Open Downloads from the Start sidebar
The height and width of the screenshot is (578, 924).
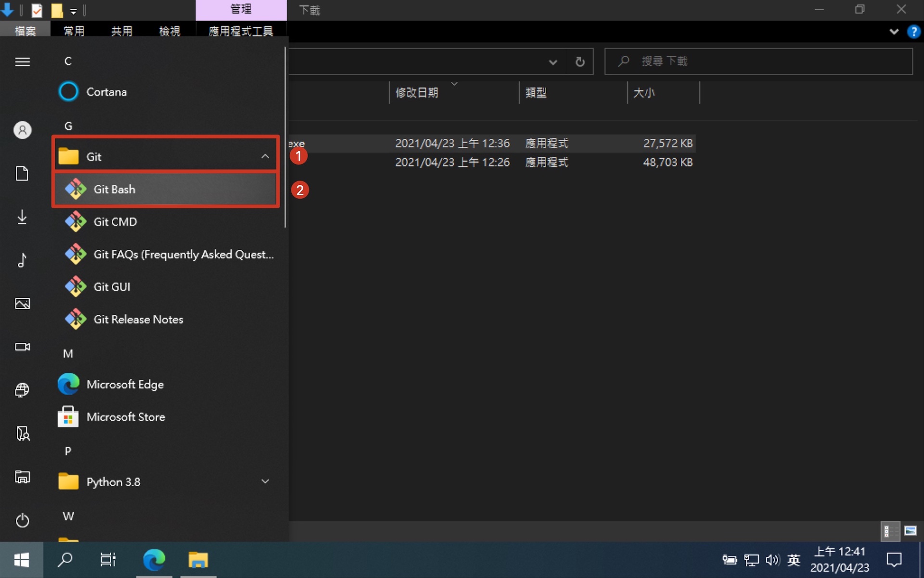point(22,217)
